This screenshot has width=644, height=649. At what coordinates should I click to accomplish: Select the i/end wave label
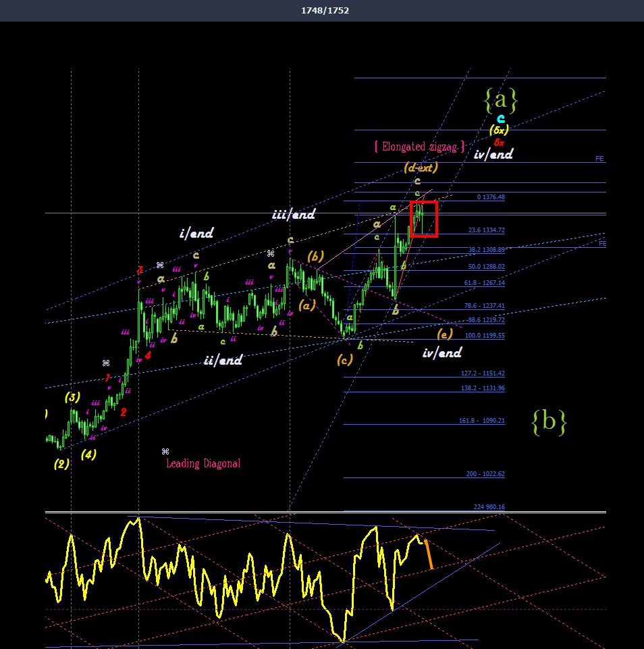[x=196, y=233]
